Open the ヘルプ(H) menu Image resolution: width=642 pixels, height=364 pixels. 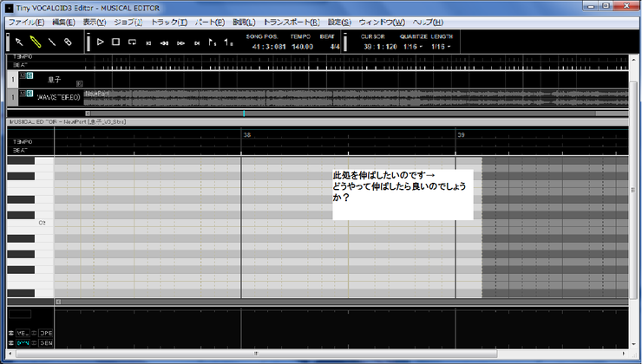[x=428, y=22]
